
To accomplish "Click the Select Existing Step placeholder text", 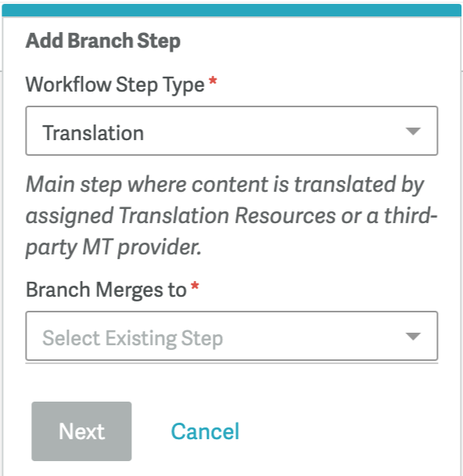I will click(132, 338).
